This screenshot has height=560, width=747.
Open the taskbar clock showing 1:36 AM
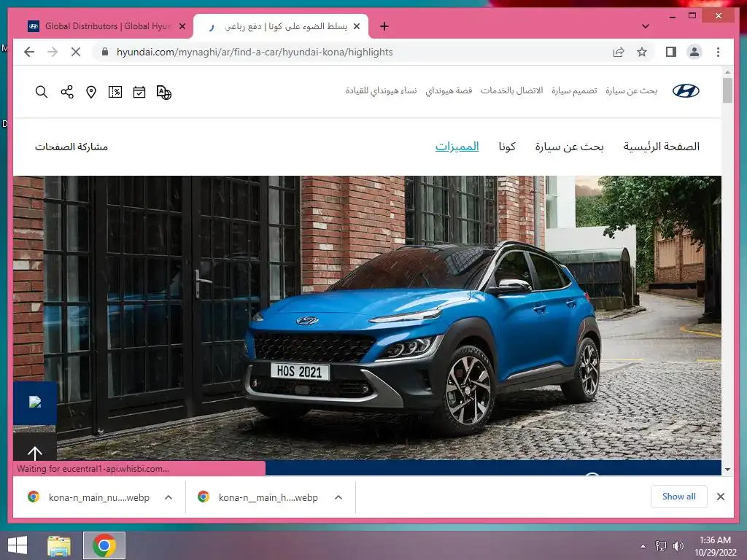[x=715, y=545]
